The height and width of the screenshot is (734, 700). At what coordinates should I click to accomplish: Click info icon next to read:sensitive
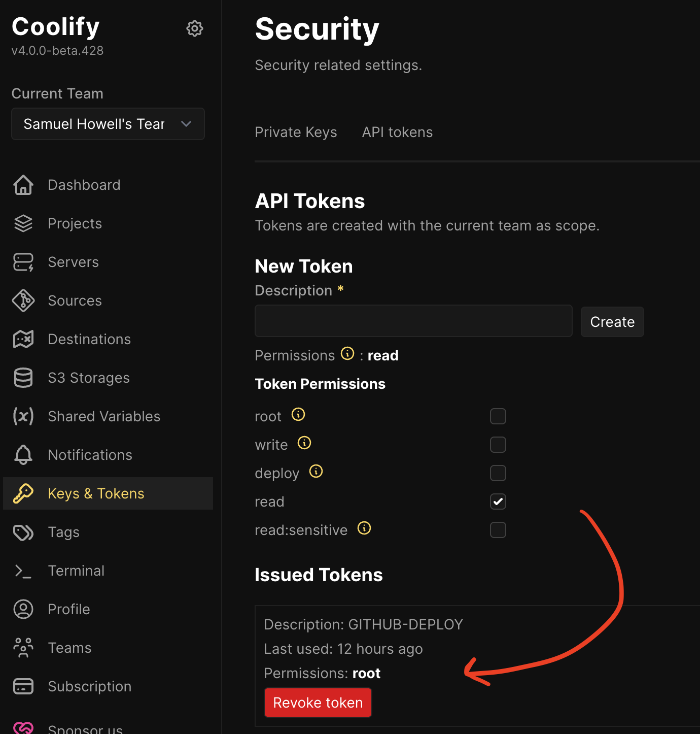click(x=364, y=528)
